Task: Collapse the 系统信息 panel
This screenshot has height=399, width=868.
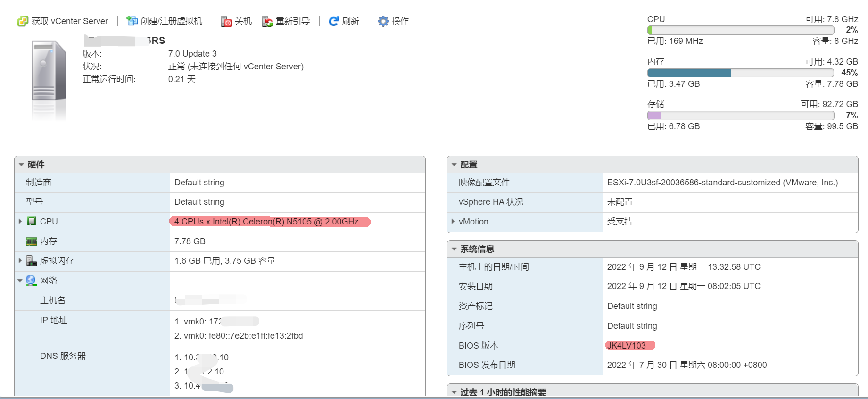Action: click(x=454, y=249)
